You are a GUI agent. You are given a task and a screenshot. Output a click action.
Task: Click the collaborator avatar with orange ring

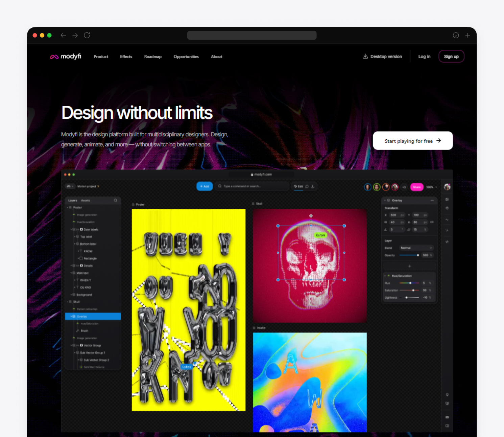[x=386, y=187]
